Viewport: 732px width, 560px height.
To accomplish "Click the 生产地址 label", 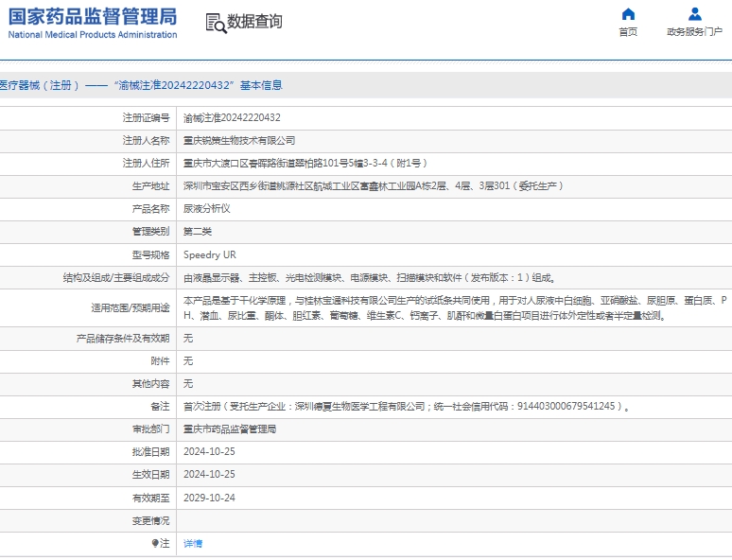I will tap(150, 186).
